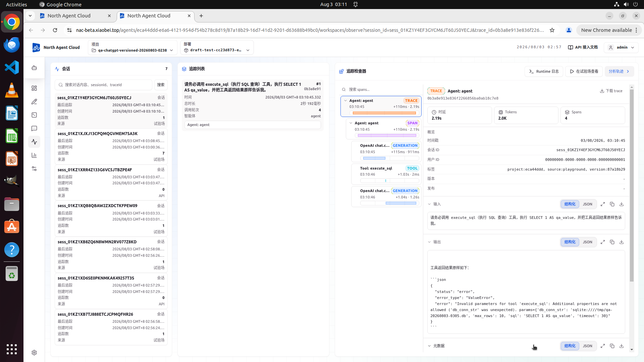The image size is (644, 362).
Task: Select the first OpenAI chat GENERATION span
Action: 386,152
